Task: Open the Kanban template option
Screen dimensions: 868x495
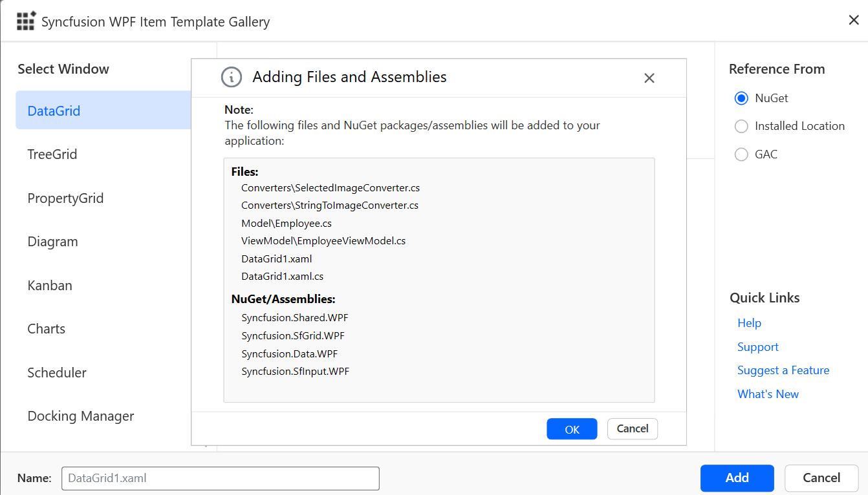Action: click(50, 285)
